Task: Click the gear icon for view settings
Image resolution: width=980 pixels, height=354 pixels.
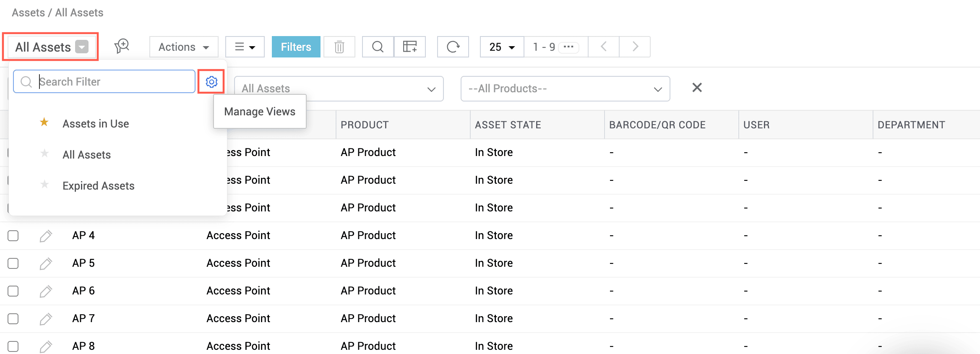Action: 211,81
